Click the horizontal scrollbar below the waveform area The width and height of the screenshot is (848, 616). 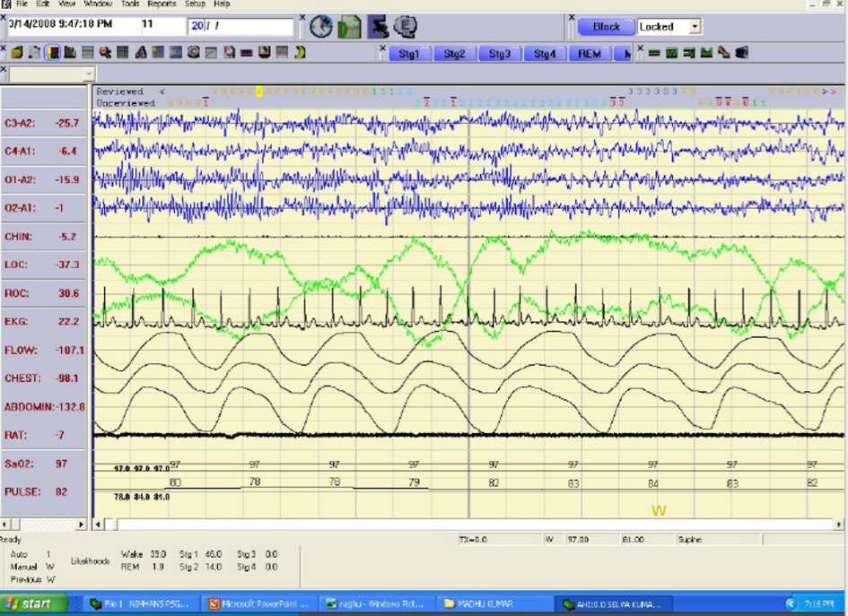(x=468, y=525)
